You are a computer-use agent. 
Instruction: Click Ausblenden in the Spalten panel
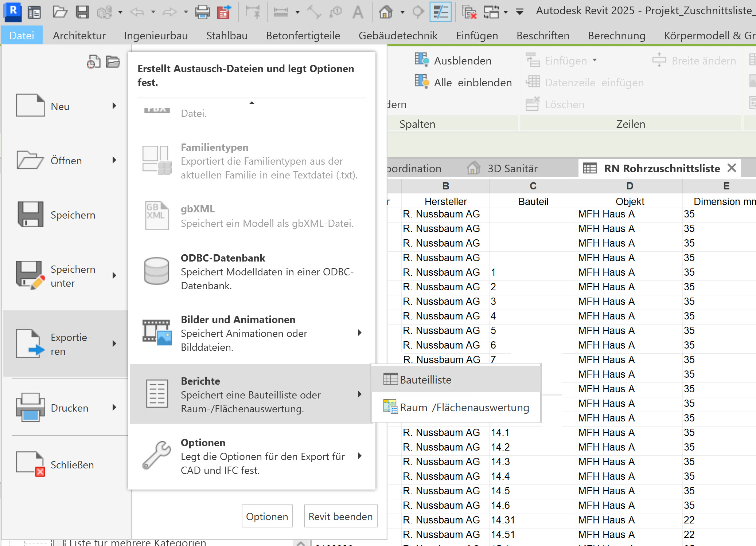[453, 60]
